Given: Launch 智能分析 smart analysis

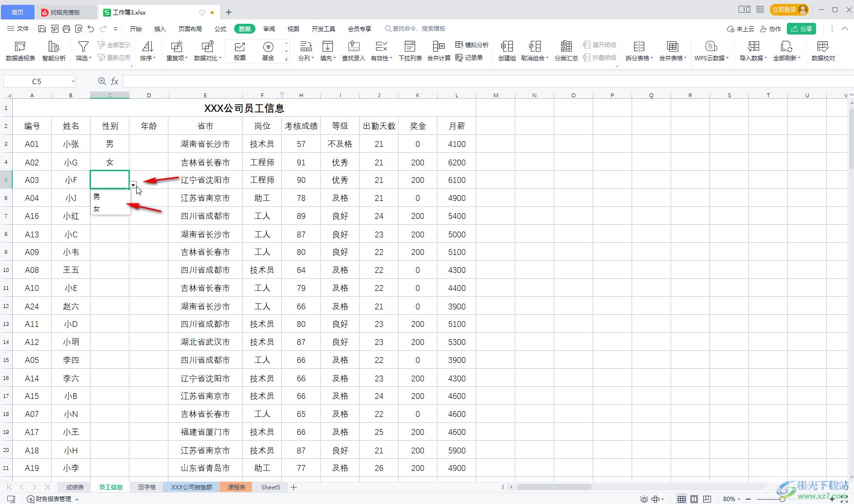Looking at the screenshot, I should tap(54, 51).
